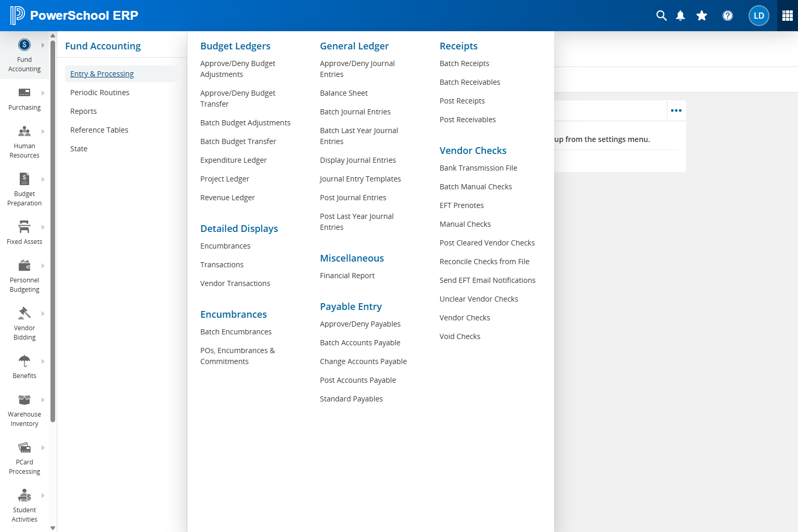This screenshot has height=532, width=798.
Task: Select the Fund Accounting dollar icon
Action: pos(24,45)
